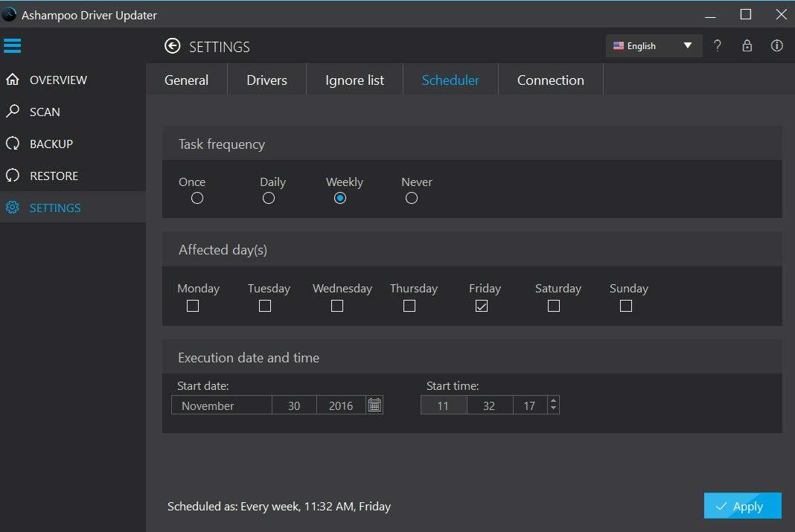Screen dimensions: 795x532
Task: Go to OVERVIEW in sidebar
Action: click(x=73, y=80)
